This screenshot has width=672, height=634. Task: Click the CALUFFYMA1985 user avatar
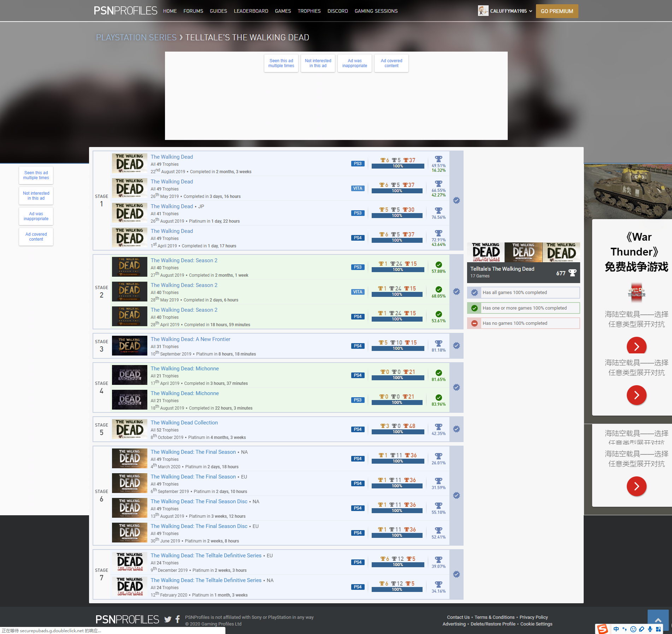(x=483, y=11)
